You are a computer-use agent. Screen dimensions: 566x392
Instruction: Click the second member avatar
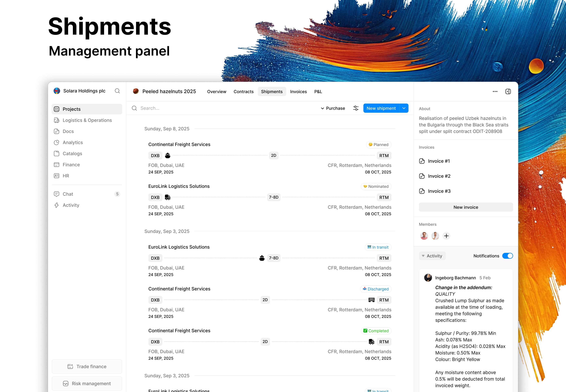(x=435, y=236)
